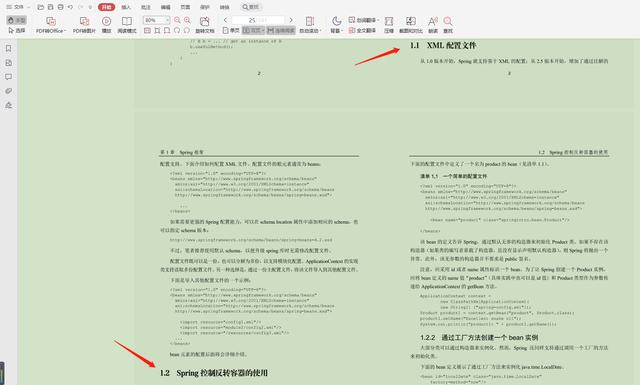Click the 截图和对比 screenshot and compare button

coord(411,25)
